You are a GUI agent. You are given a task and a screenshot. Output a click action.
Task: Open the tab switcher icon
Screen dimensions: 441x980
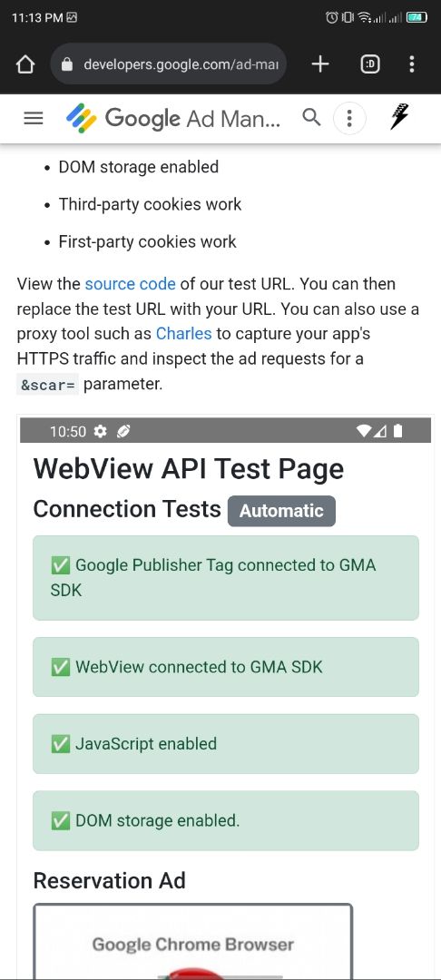pyautogui.click(x=370, y=64)
